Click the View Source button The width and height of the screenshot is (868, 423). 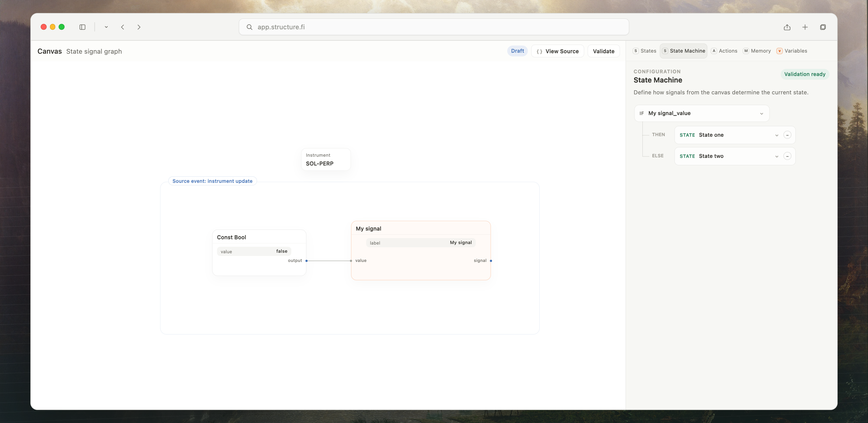tap(557, 51)
